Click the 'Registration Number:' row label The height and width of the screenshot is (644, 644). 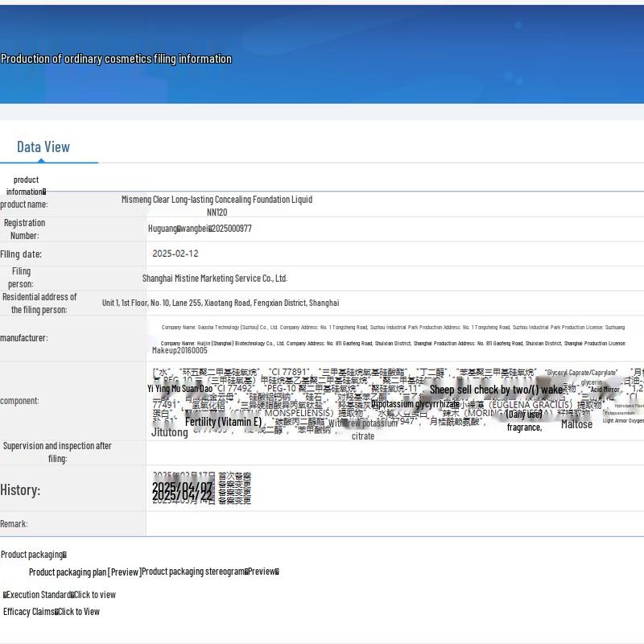[x=25, y=229]
